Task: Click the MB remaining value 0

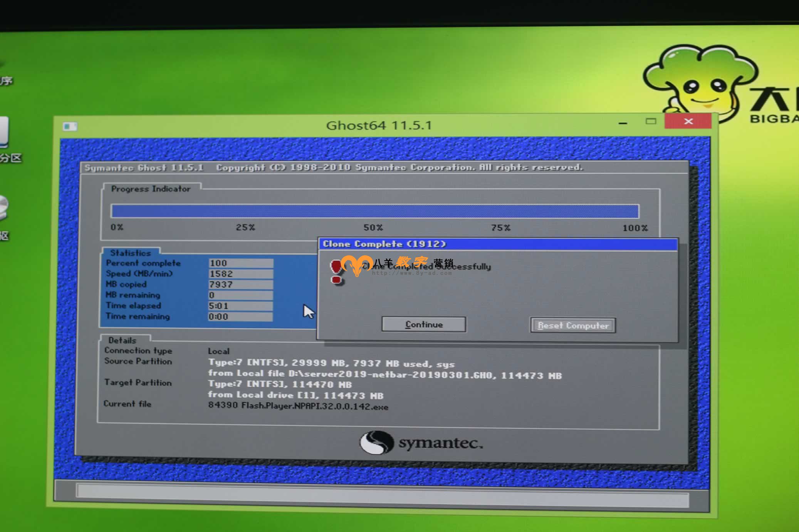Action: pos(241,295)
